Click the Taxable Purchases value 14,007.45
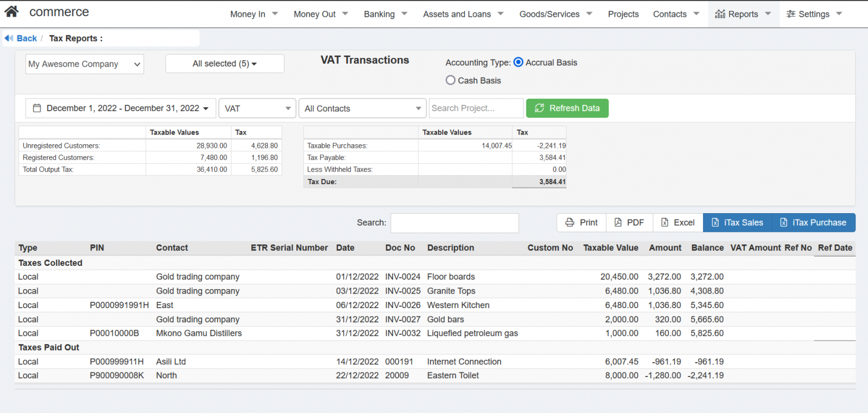 (x=496, y=146)
